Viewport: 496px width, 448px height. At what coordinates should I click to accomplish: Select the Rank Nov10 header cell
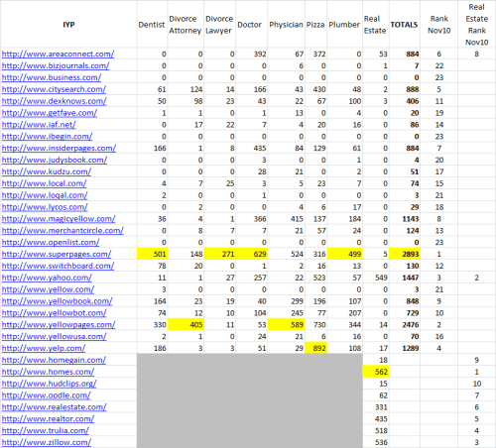pyautogui.click(x=439, y=25)
